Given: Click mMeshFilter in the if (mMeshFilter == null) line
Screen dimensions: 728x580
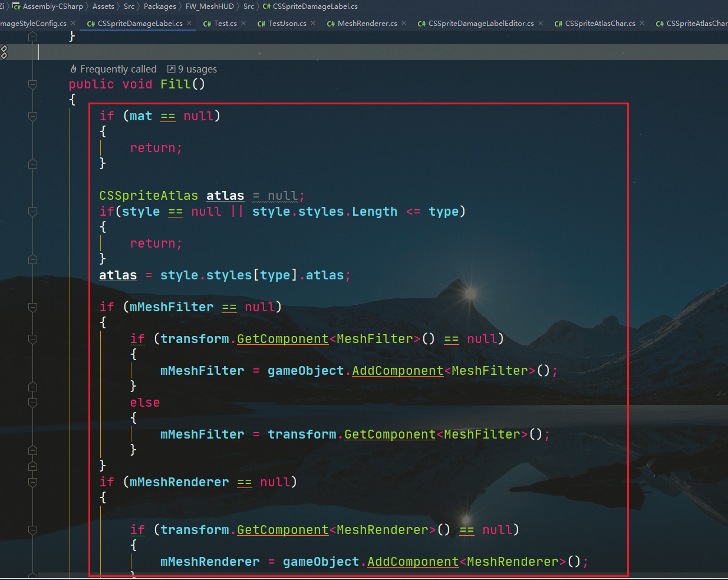Looking at the screenshot, I should click(172, 307).
